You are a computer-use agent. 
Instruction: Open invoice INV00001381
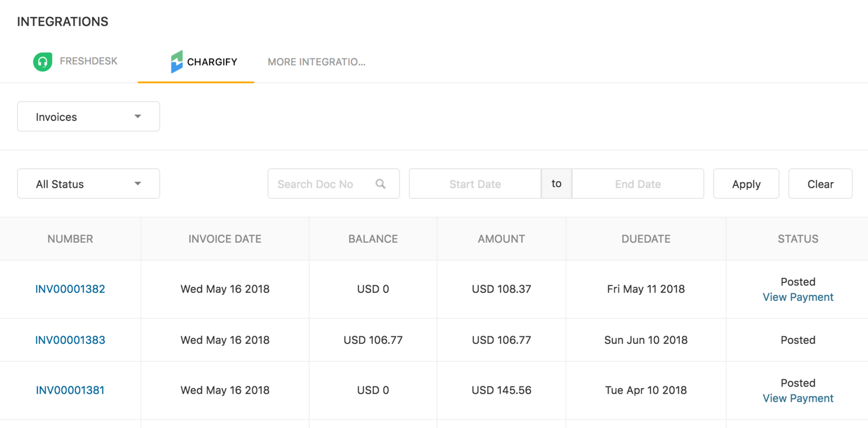(x=70, y=390)
